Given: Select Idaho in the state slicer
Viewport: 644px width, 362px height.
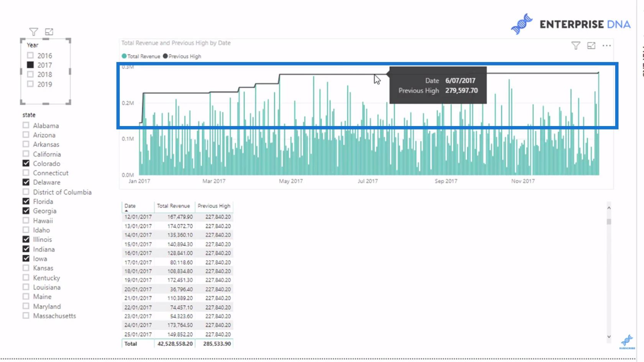Looking at the screenshot, I should [x=26, y=230].
